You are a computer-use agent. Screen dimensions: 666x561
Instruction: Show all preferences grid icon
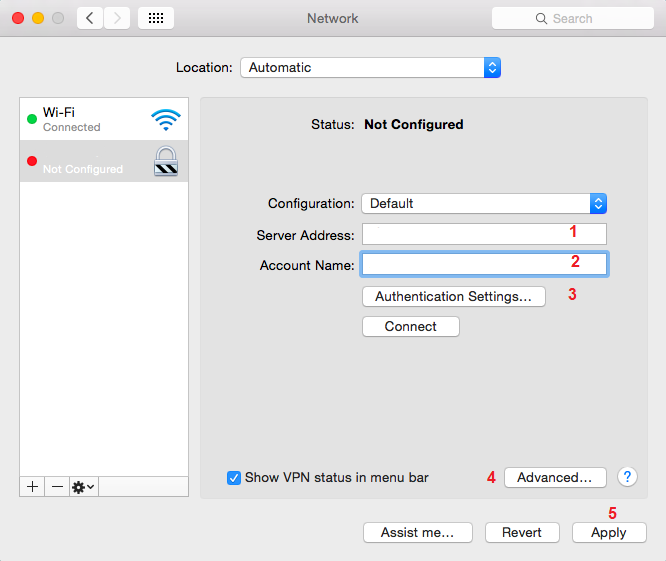(158, 18)
